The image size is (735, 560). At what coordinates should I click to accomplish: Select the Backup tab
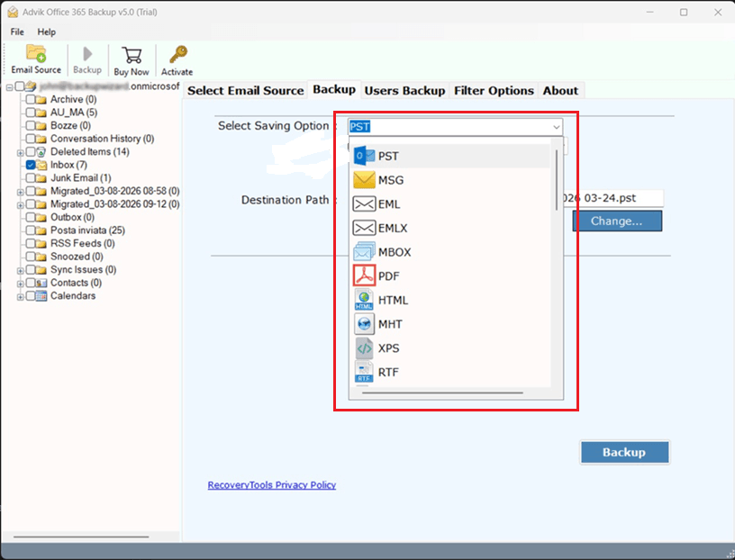(334, 89)
